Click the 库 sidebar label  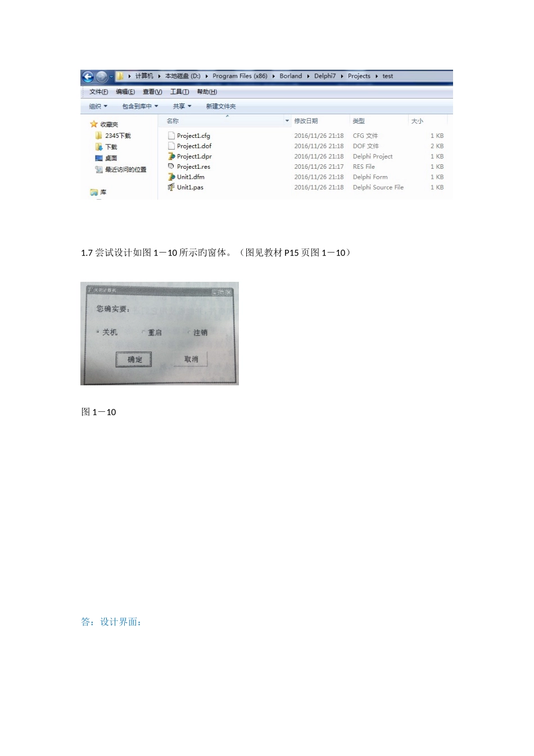point(103,192)
